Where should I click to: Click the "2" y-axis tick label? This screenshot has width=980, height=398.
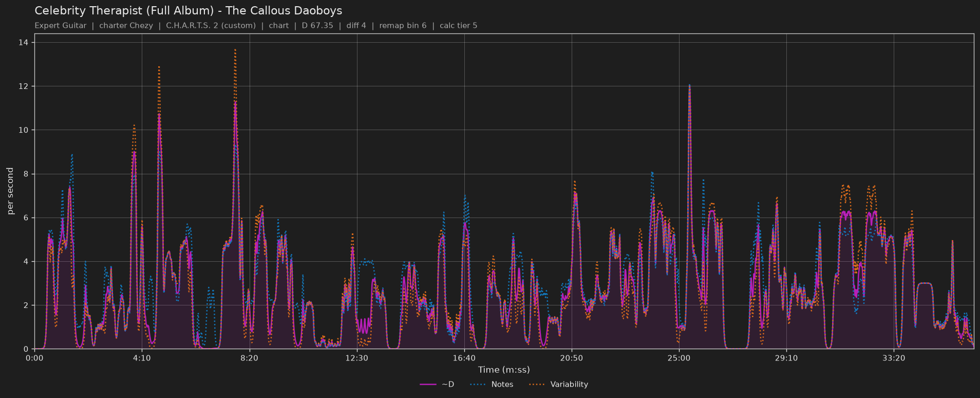coord(26,305)
